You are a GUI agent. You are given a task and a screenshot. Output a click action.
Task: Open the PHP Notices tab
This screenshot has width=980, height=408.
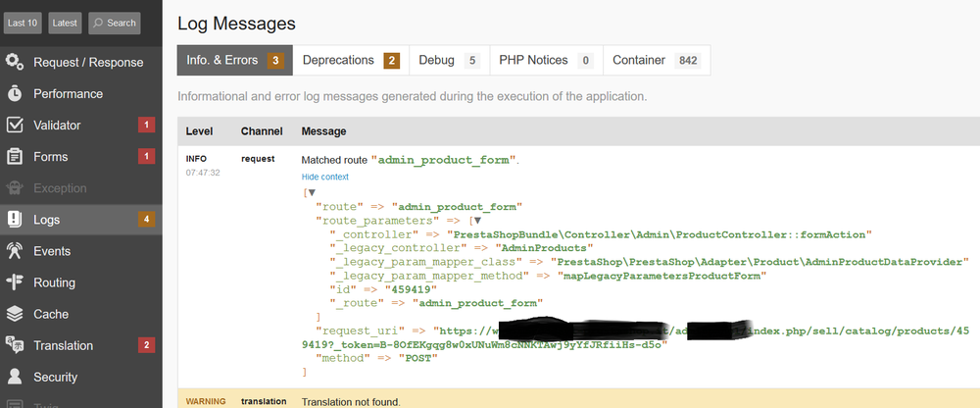click(546, 60)
